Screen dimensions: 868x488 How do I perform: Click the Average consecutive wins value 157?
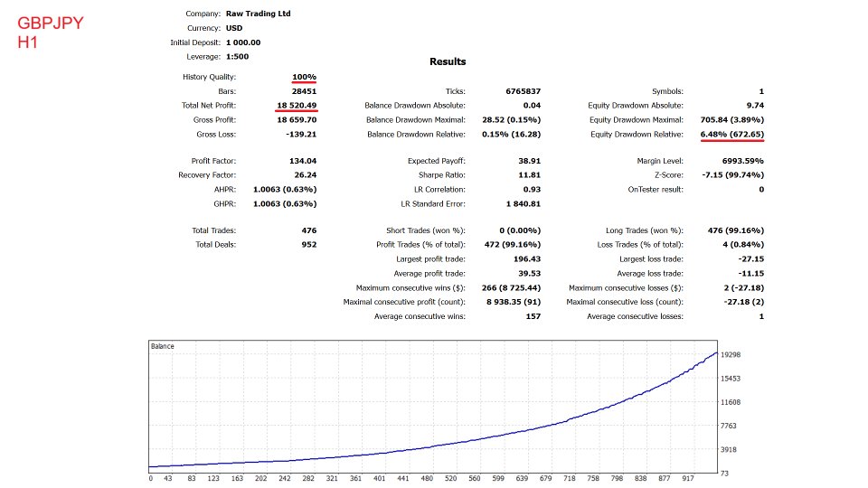click(533, 316)
